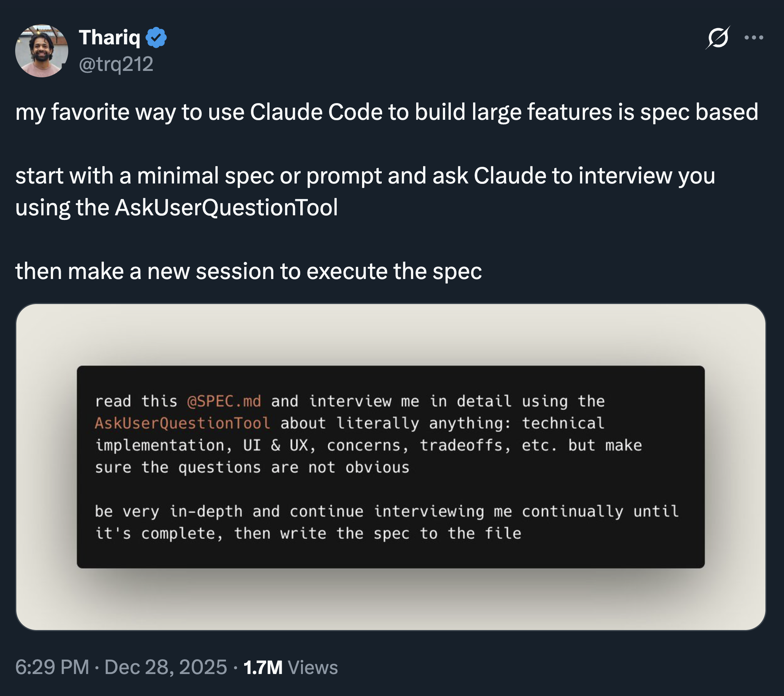Click the orange @SPEC.md text in the image

tap(224, 401)
